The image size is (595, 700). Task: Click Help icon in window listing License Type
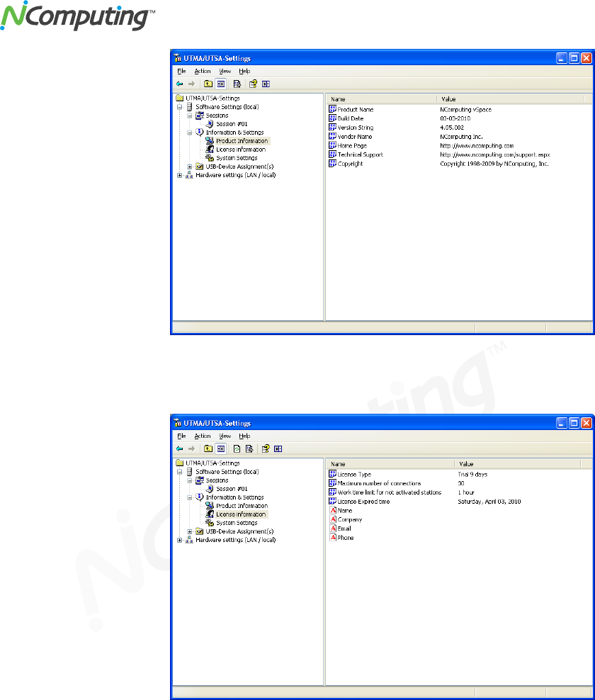point(266,448)
